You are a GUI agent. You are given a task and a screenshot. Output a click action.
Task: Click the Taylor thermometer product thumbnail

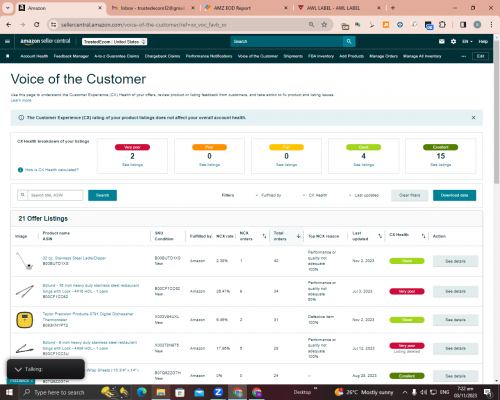[25, 320]
